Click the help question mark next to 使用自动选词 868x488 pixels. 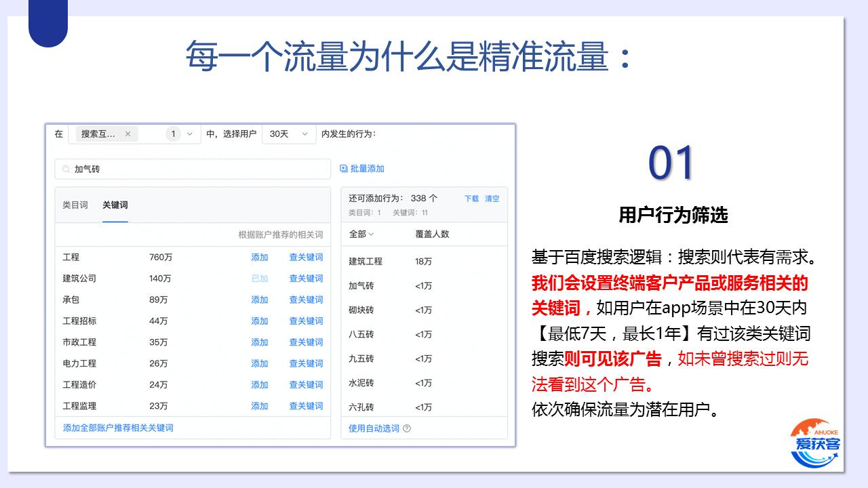[407, 428]
